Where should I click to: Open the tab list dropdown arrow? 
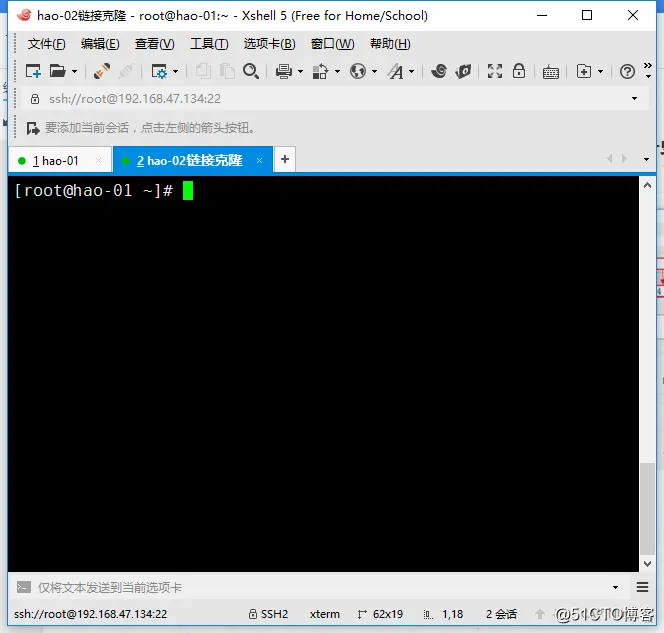(646, 160)
